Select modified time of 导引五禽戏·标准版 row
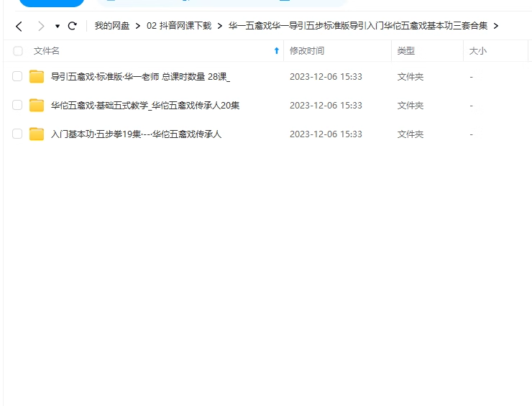Screen dimensions: 532x406 tap(326, 77)
